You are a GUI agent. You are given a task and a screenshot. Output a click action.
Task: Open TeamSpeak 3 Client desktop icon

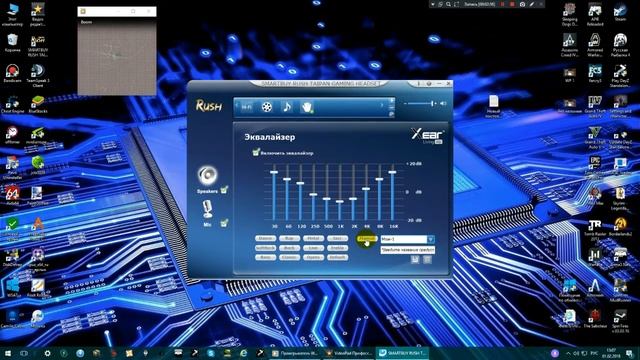click(38, 76)
